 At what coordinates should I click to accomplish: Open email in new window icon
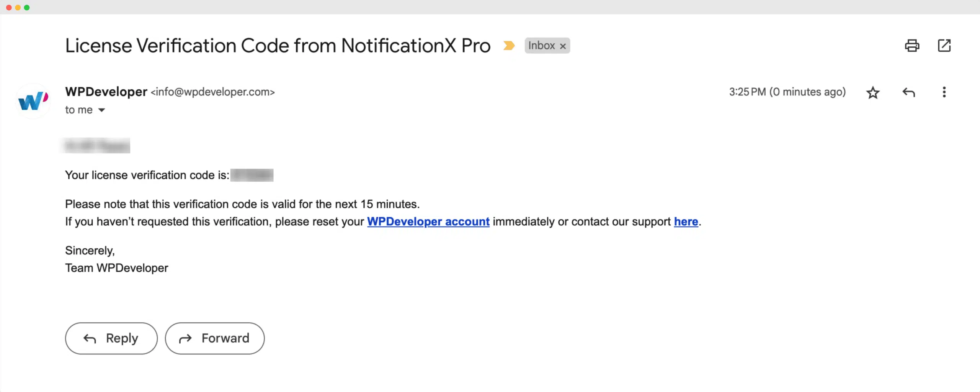pos(944,46)
